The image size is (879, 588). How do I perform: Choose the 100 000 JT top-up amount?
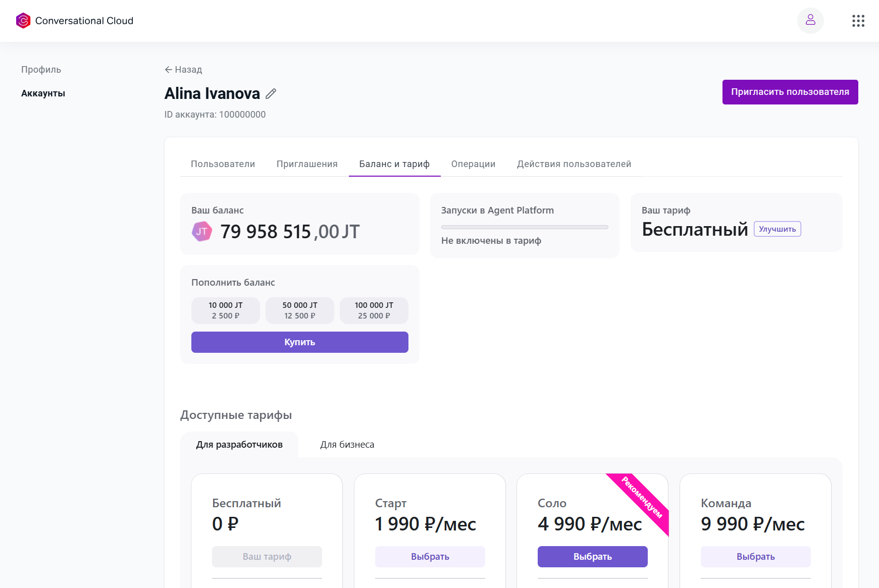coord(374,310)
